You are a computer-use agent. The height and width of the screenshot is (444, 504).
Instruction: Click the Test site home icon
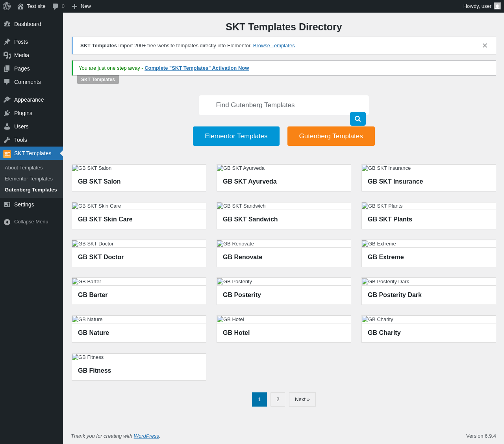[20, 6]
